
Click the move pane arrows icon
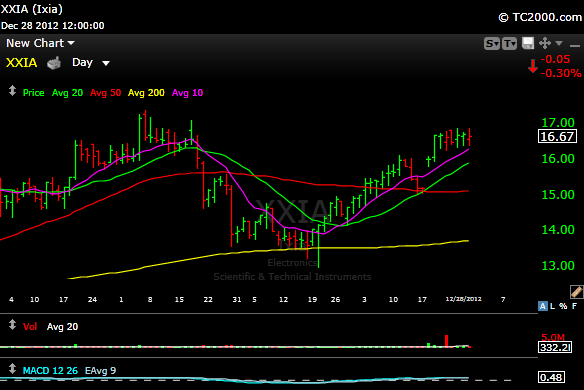click(545, 43)
